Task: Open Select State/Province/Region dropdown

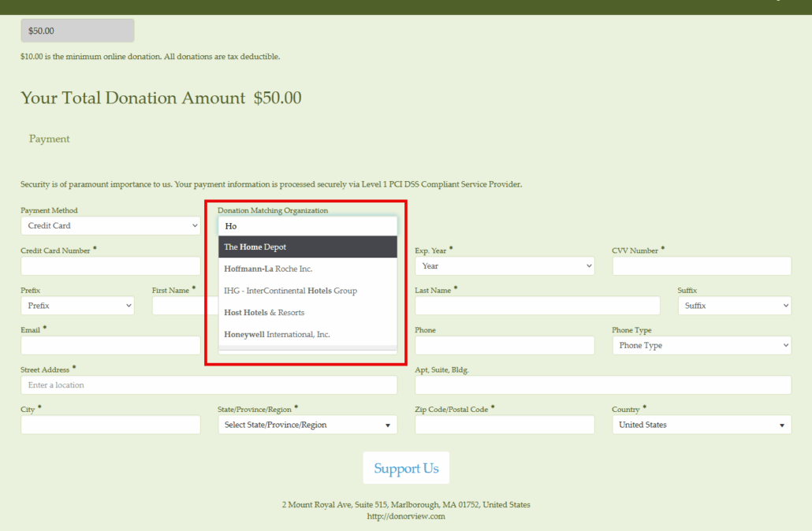Action: tap(307, 425)
